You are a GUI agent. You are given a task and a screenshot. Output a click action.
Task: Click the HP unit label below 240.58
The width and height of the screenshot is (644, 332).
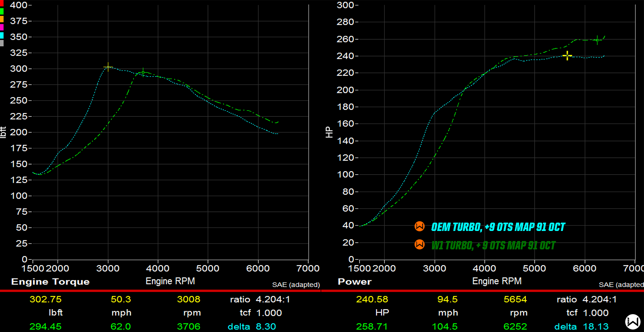(x=382, y=313)
